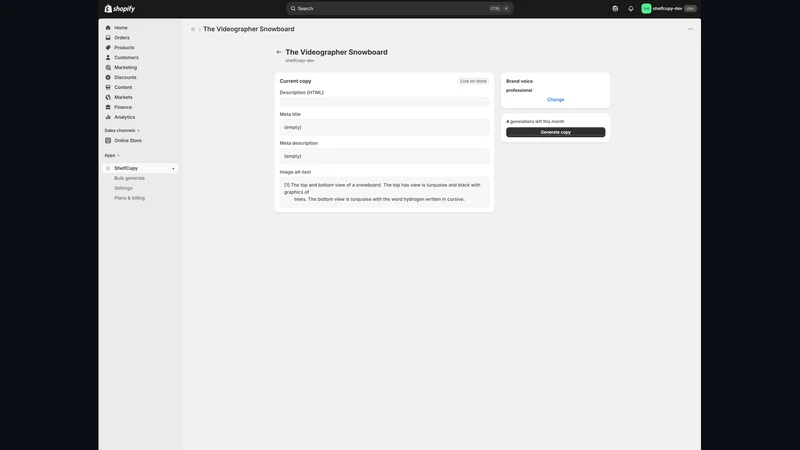Click the Description (HTML) field
800x450 pixels.
point(384,102)
